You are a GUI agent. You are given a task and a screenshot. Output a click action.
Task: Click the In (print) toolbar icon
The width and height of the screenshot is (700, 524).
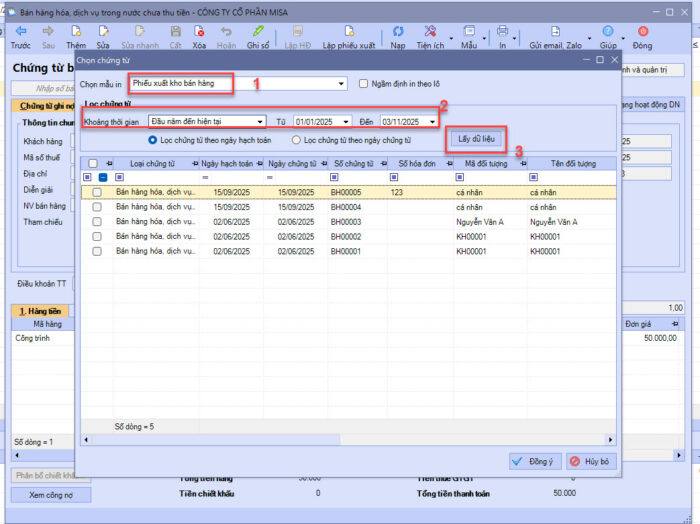pyautogui.click(x=503, y=32)
